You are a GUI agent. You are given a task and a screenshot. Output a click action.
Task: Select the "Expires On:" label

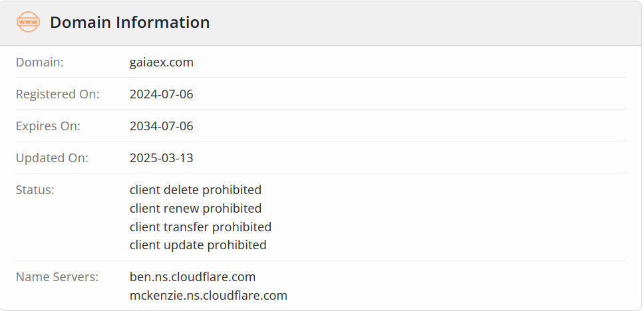point(48,126)
